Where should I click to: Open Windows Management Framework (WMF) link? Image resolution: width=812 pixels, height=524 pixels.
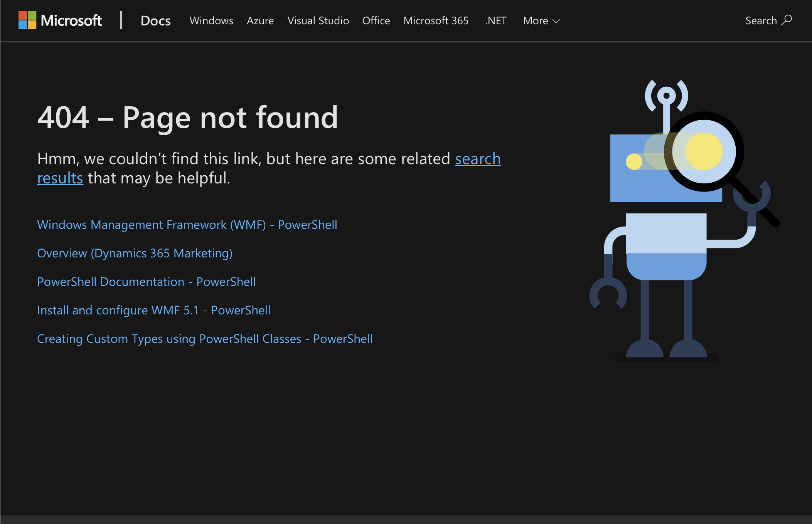tap(187, 225)
